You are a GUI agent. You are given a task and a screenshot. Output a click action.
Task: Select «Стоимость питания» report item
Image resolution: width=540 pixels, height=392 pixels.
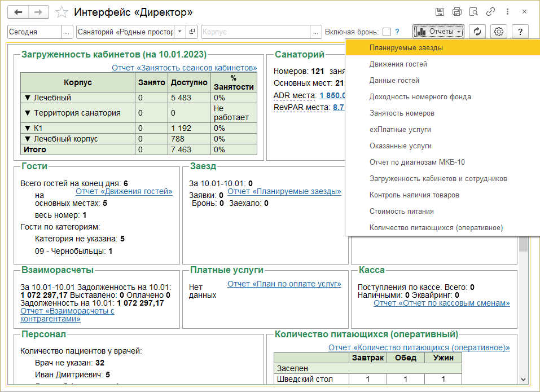tap(401, 212)
